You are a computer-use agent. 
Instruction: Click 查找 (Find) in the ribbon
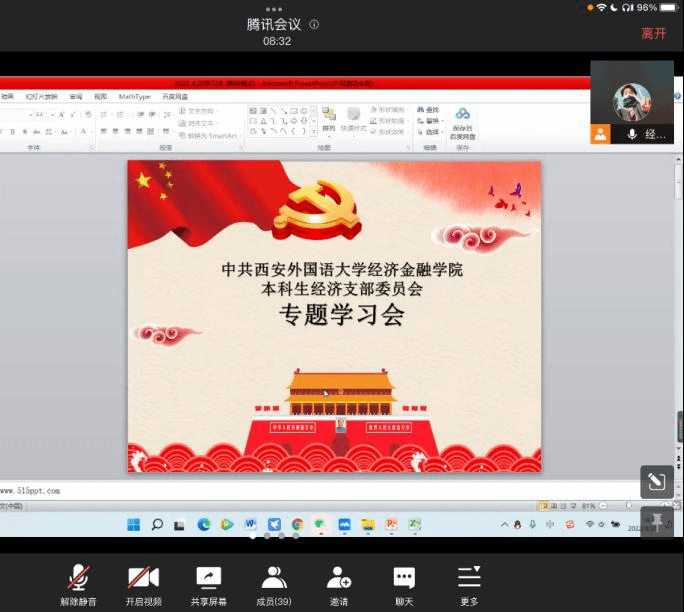click(431, 110)
